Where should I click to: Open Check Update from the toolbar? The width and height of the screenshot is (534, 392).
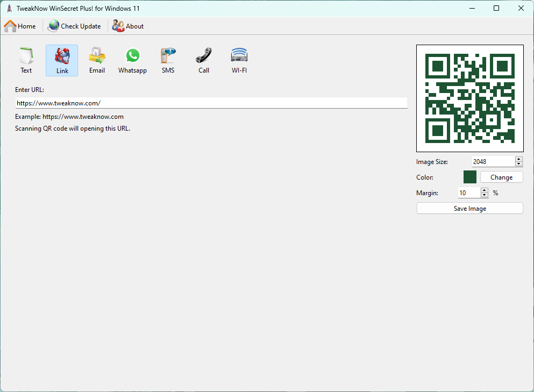click(x=74, y=26)
